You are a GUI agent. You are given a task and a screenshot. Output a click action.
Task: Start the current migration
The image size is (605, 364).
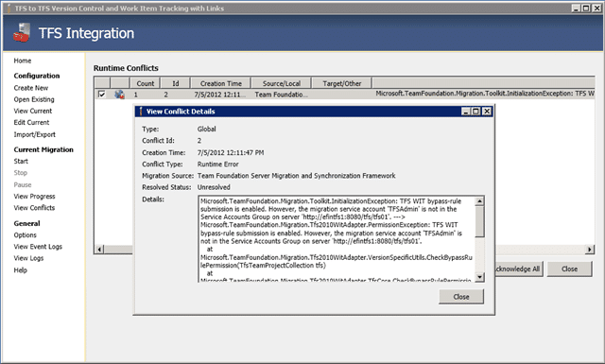click(x=21, y=161)
